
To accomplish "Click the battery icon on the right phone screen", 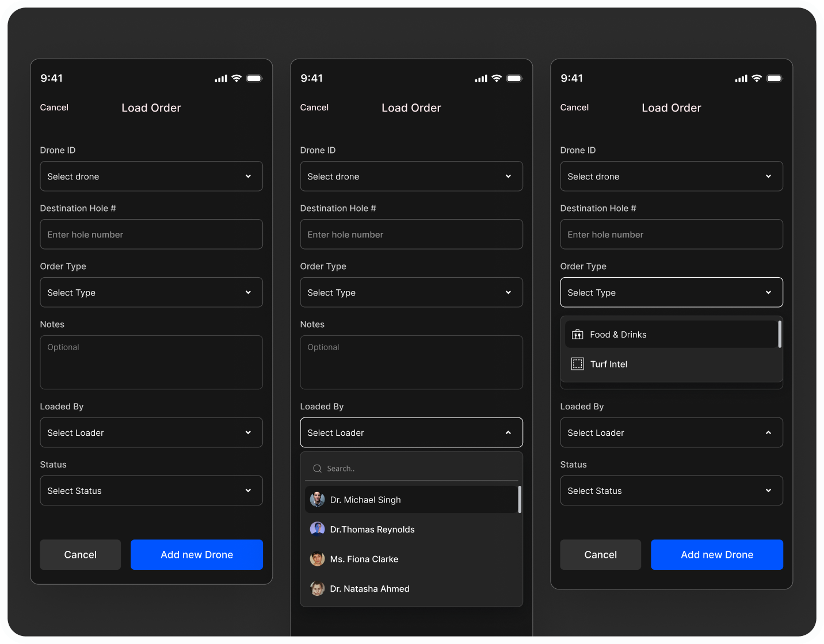I will [775, 78].
